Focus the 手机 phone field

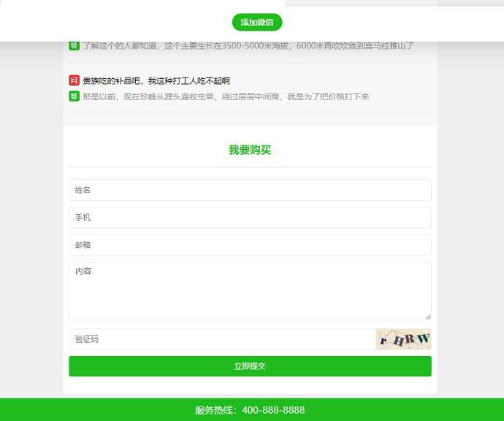(250, 218)
